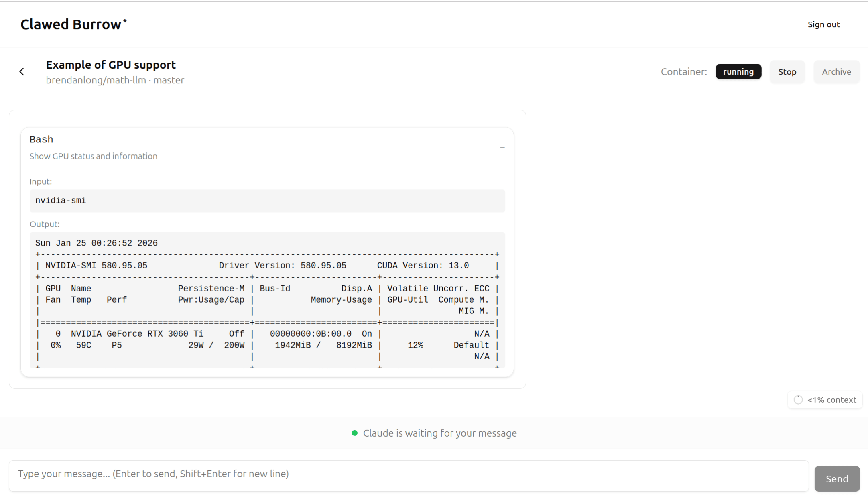Image resolution: width=868 pixels, height=496 pixels.
Task: Click the Example of GPU support title
Action: click(x=111, y=65)
